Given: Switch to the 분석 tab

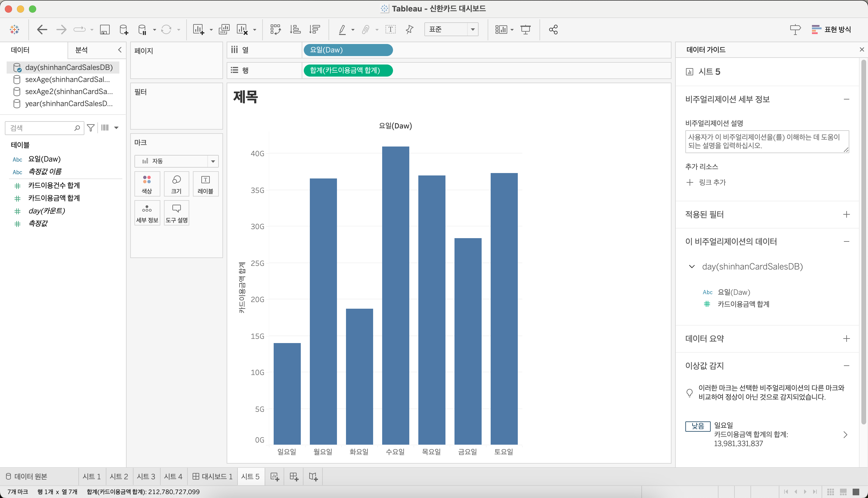Looking at the screenshot, I should [81, 50].
